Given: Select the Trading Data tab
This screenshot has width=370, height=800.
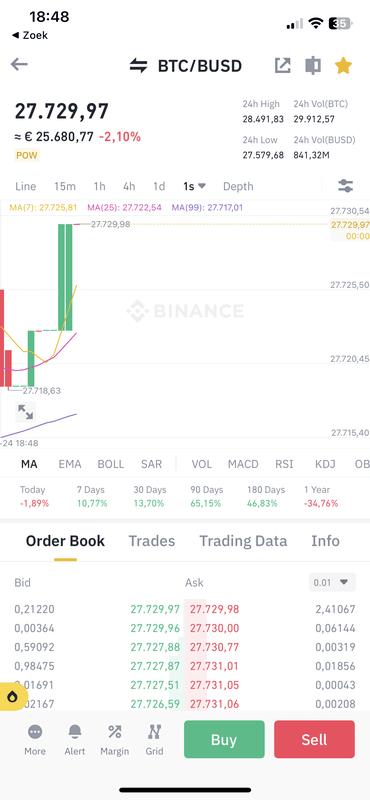Looking at the screenshot, I should point(243,541).
